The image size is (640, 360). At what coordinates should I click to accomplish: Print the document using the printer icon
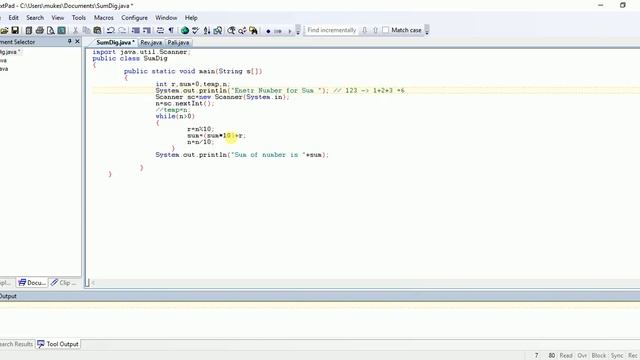(x=40, y=30)
